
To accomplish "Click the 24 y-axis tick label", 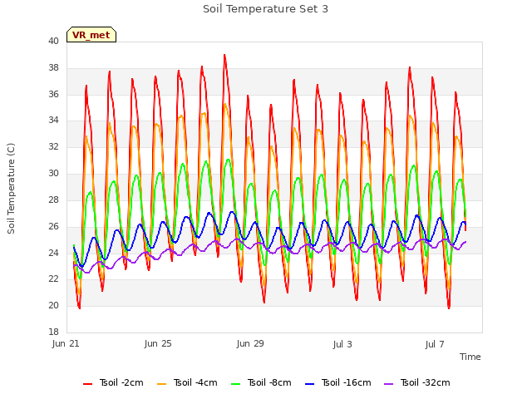I will click(x=53, y=253).
